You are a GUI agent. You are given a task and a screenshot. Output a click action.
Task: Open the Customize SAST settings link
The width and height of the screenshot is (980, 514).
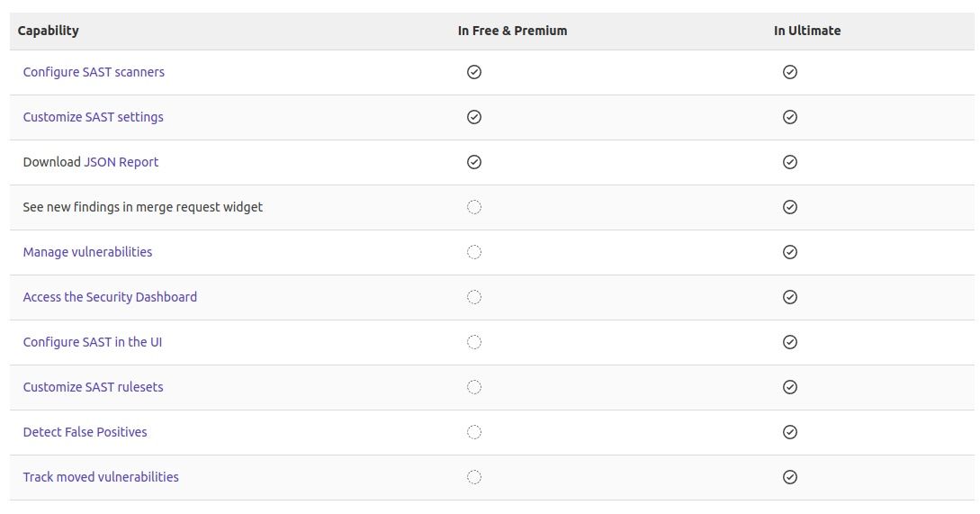93,117
